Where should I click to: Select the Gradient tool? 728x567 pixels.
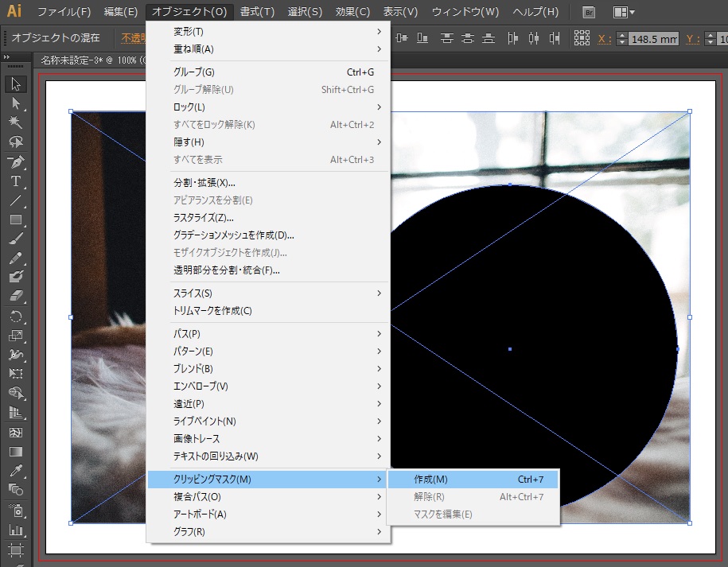[x=15, y=452]
